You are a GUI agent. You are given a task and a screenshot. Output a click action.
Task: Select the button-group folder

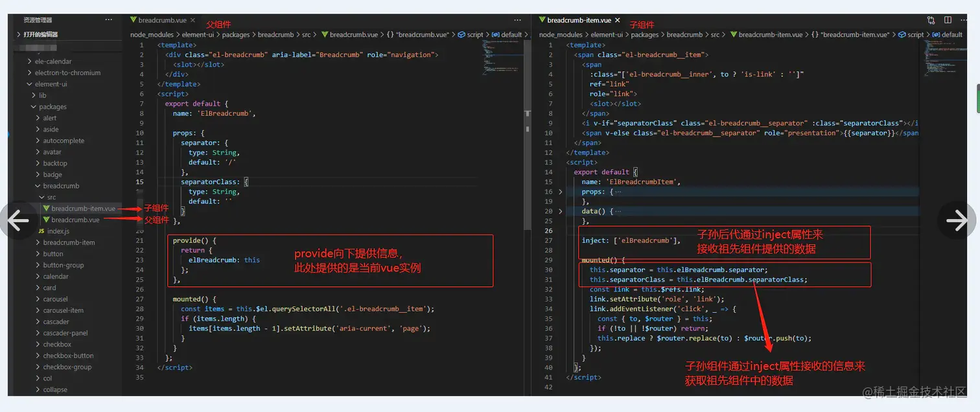(64, 265)
